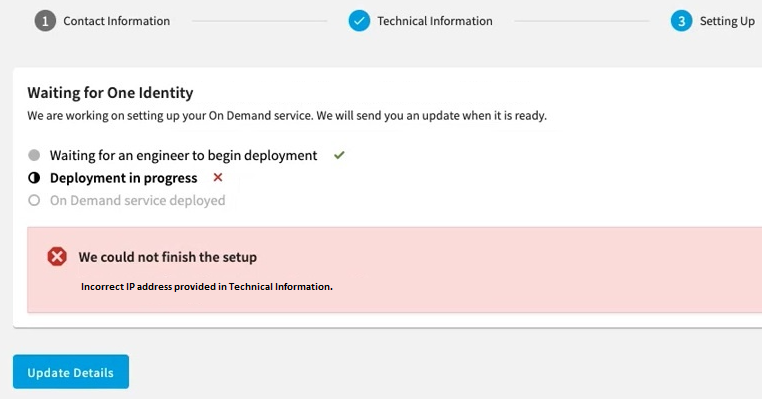Click the red X next to Deployment in progress
762x399 pixels.
218,177
